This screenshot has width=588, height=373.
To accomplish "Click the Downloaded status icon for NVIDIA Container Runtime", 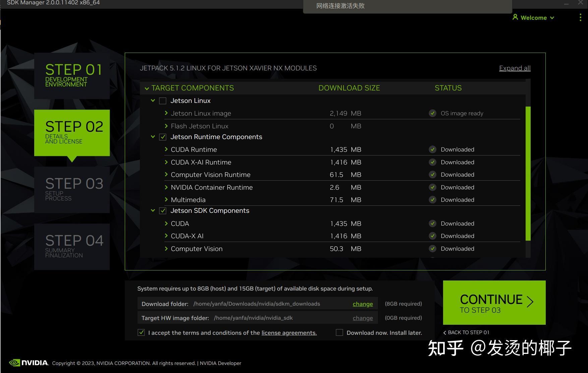I will [432, 187].
